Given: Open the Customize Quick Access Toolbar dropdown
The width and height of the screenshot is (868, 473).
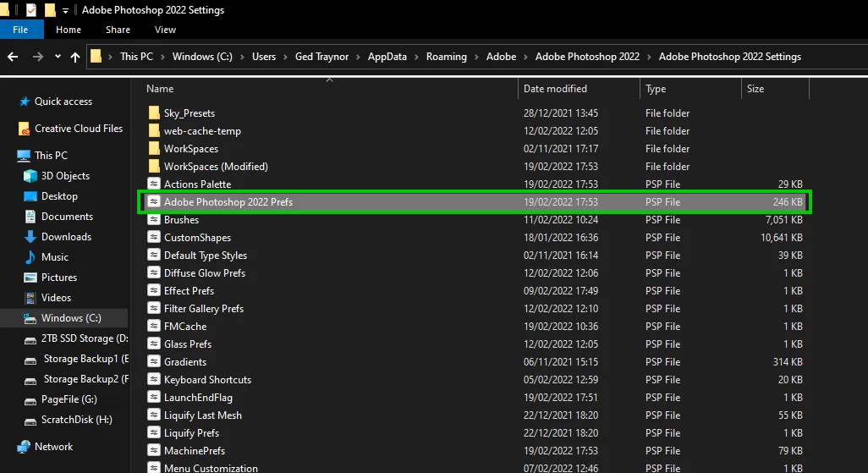Looking at the screenshot, I should (65, 10).
